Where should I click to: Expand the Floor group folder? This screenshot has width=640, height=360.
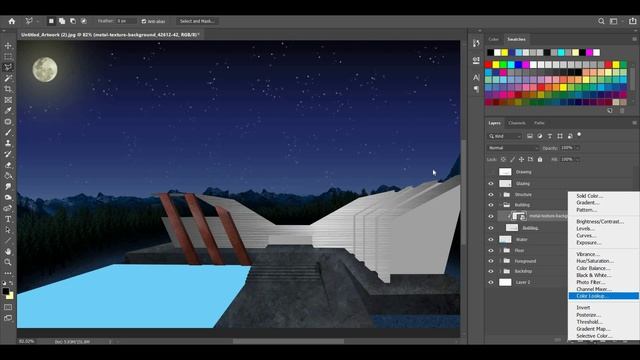point(500,251)
